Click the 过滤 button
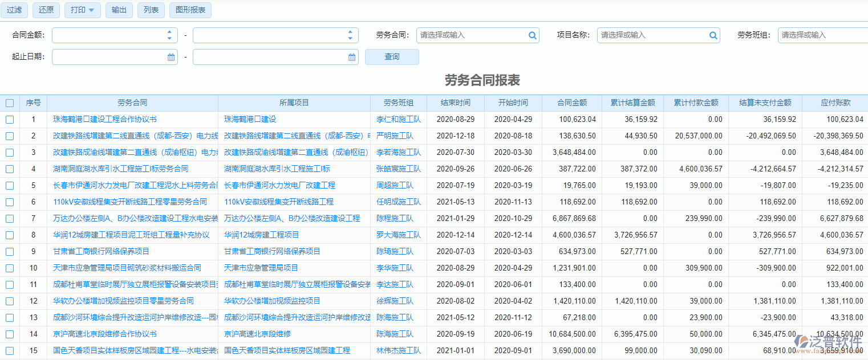868x360 pixels. coord(14,10)
